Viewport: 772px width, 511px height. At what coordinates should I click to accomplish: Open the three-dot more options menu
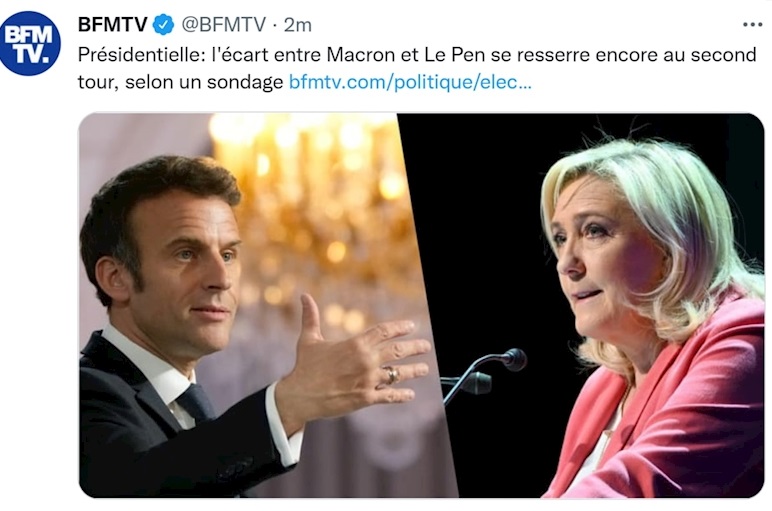click(752, 25)
